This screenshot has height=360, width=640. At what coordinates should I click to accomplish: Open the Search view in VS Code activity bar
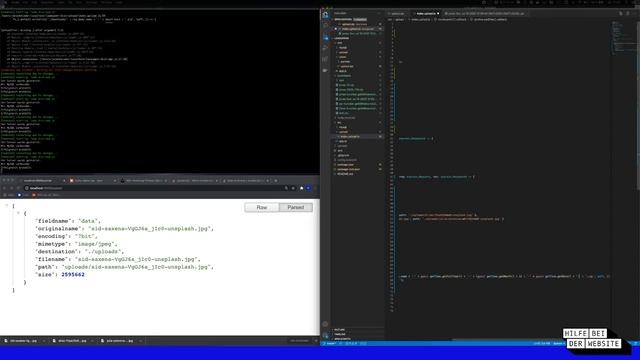click(x=325, y=26)
